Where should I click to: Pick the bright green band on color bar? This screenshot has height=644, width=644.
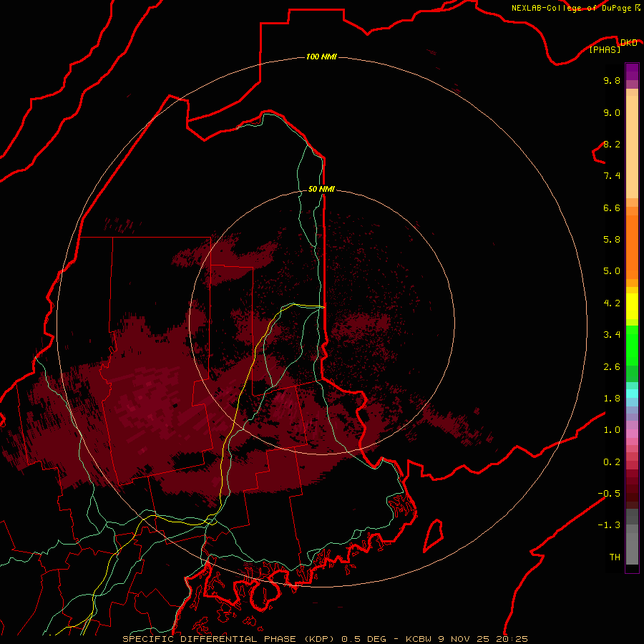632,345
